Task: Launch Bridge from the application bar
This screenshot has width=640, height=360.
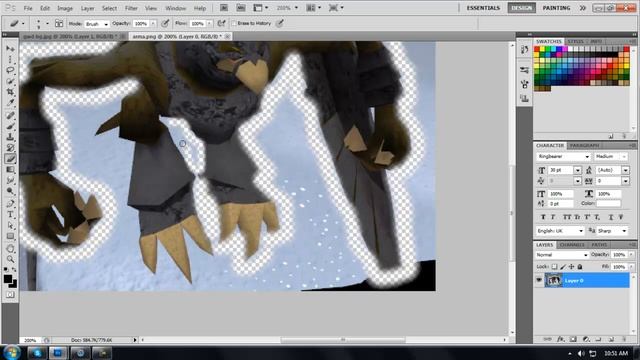Action: pyautogui.click(x=224, y=8)
